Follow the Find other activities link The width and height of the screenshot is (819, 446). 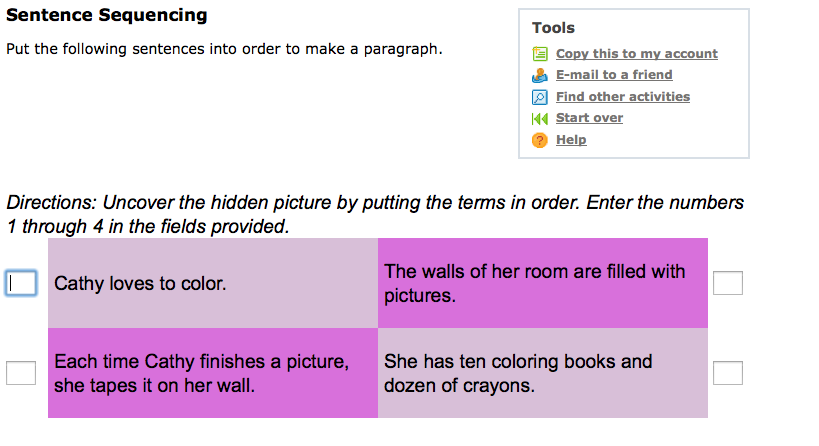click(x=623, y=97)
